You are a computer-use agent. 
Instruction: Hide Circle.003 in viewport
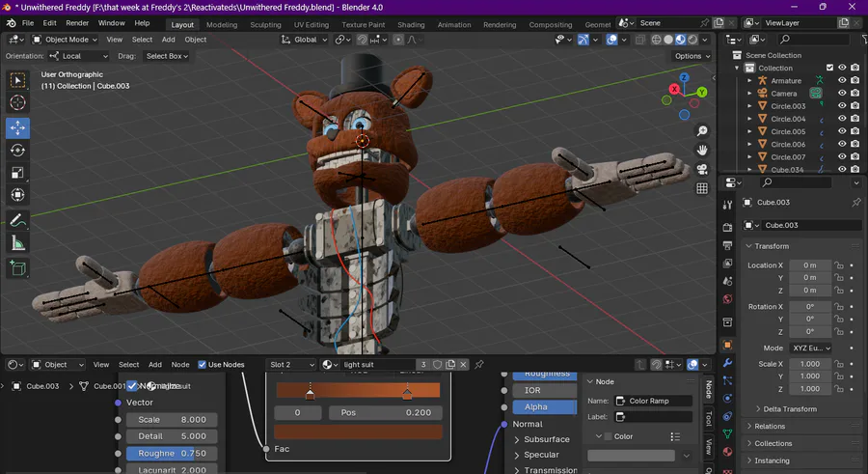pos(842,106)
